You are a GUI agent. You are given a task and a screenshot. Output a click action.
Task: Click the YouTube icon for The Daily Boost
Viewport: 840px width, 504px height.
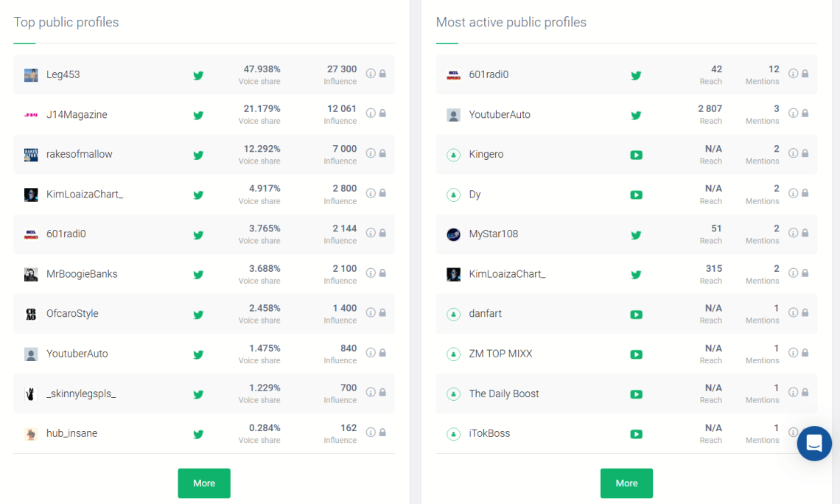click(x=636, y=394)
